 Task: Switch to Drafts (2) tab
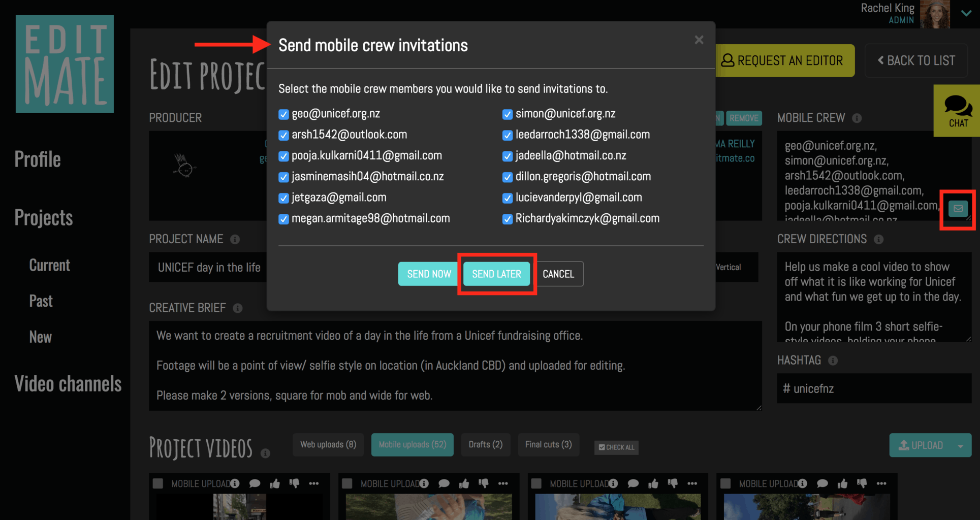tap(486, 445)
